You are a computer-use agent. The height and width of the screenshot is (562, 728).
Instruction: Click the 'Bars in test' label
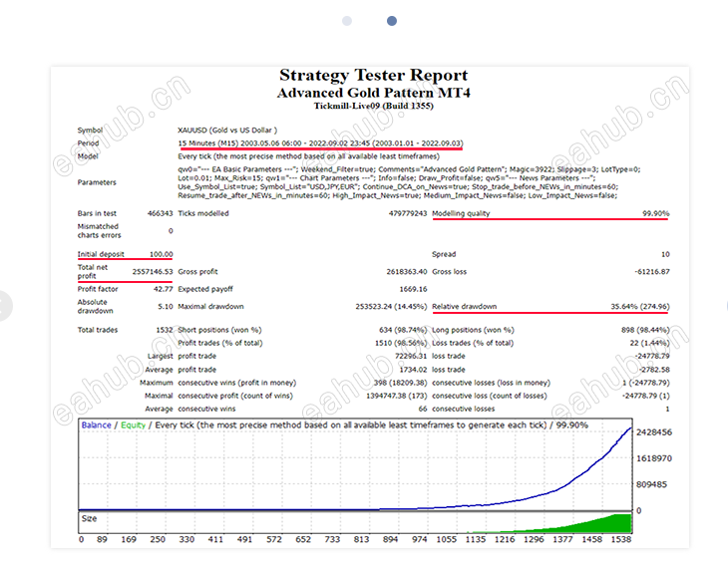click(97, 213)
